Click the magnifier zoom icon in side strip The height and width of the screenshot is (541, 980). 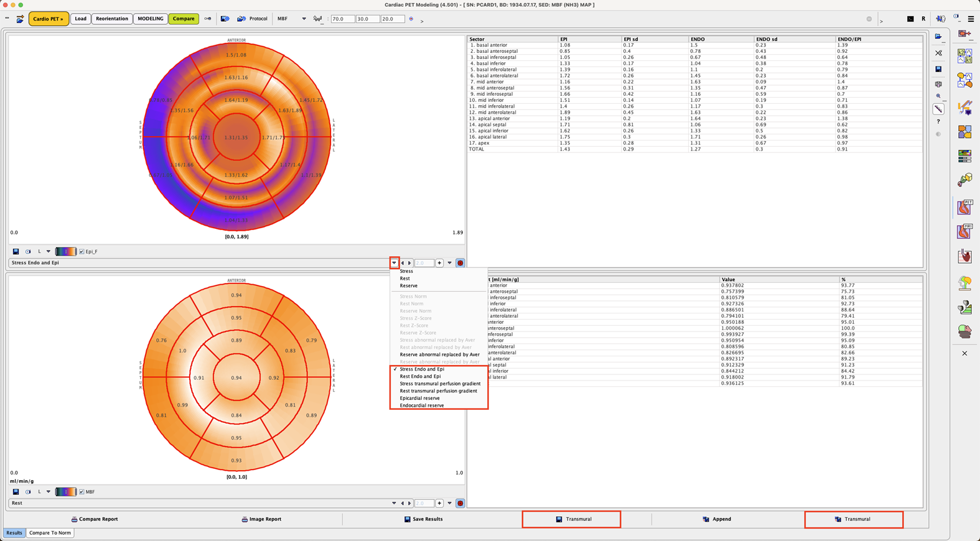coord(938,96)
